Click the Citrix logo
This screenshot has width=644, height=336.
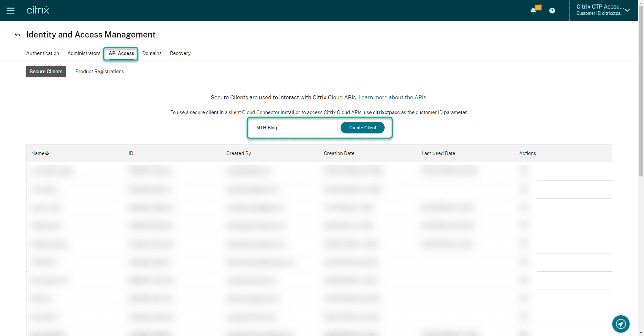point(38,10)
